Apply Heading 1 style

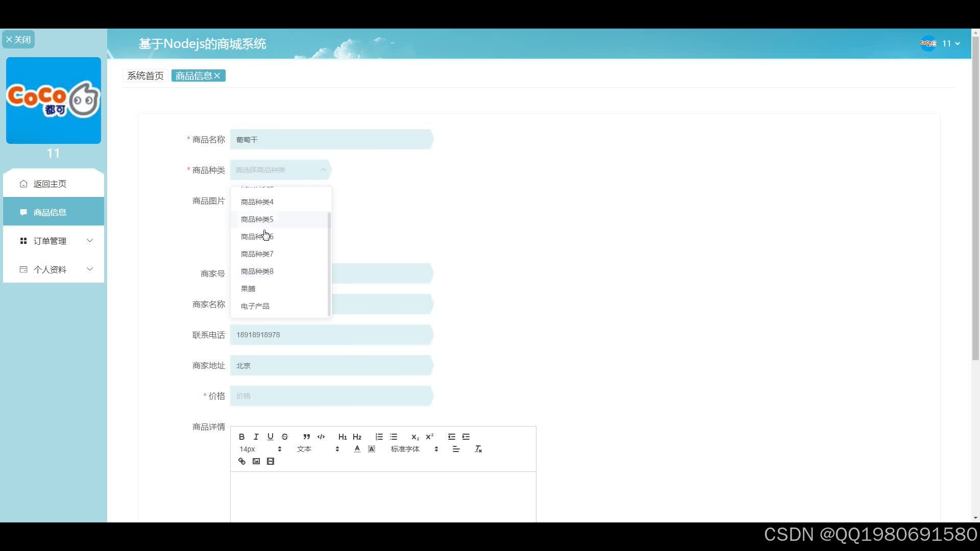tap(342, 437)
